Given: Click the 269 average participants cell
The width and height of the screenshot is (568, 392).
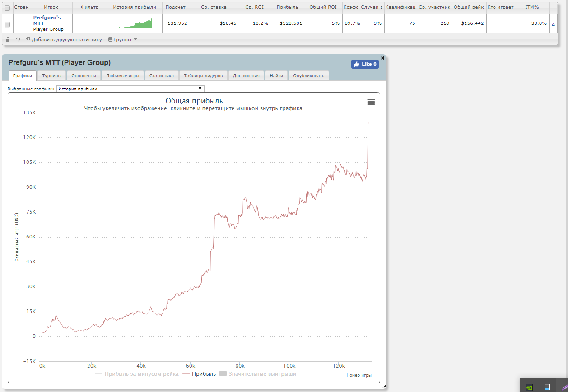Looking at the screenshot, I should click(435, 23).
